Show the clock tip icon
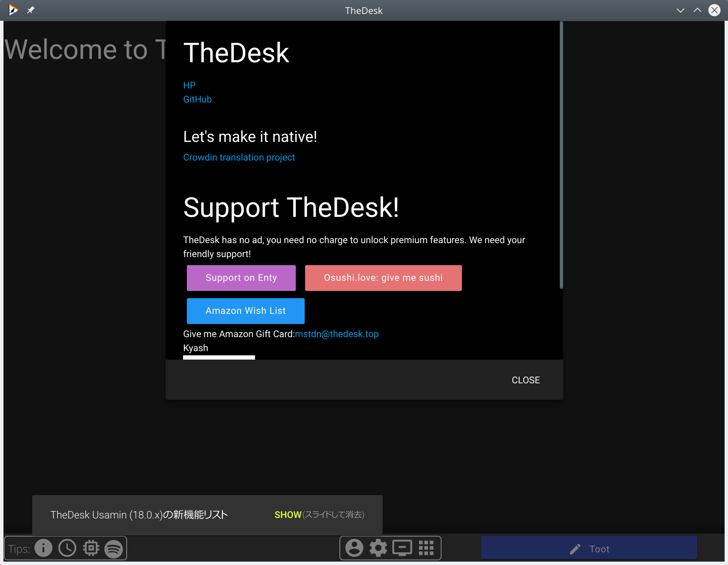The image size is (728, 565). pos(67,548)
